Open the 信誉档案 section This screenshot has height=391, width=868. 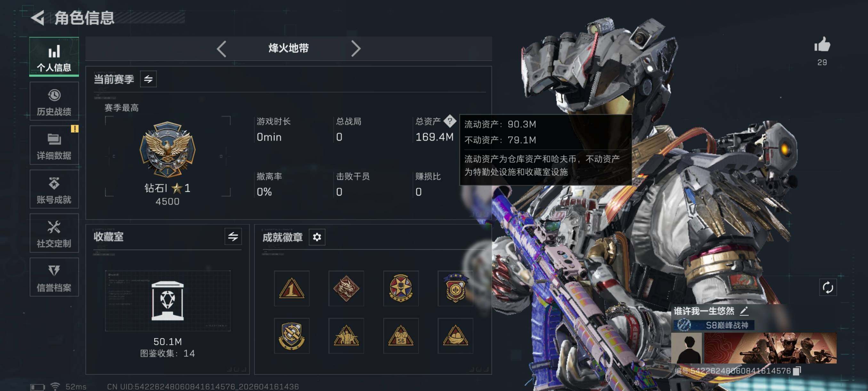(x=54, y=277)
